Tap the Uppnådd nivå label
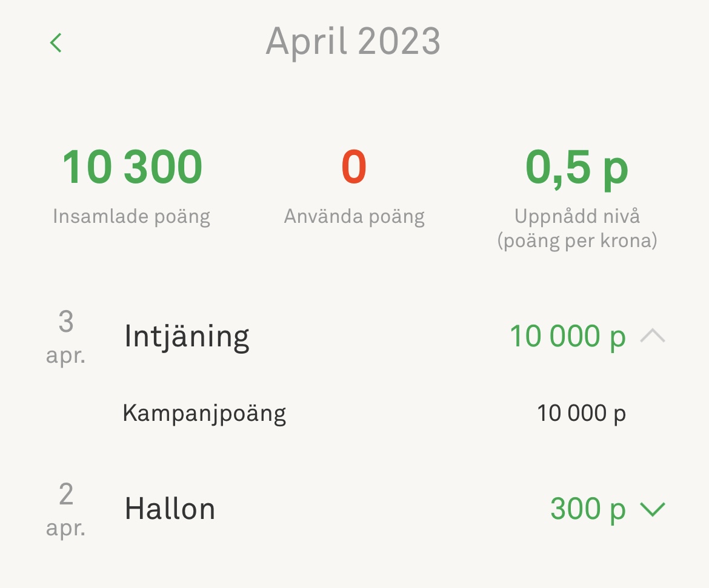 (577, 216)
